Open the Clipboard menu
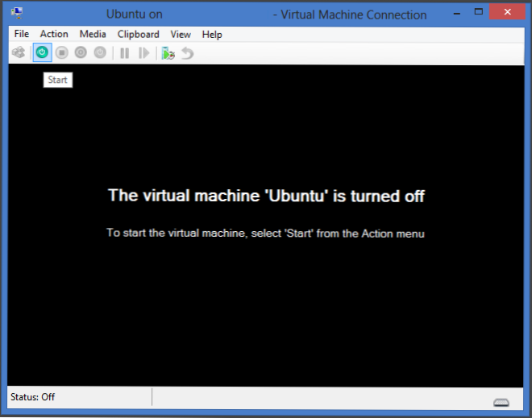This screenshot has width=532, height=418. (x=138, y=35)
